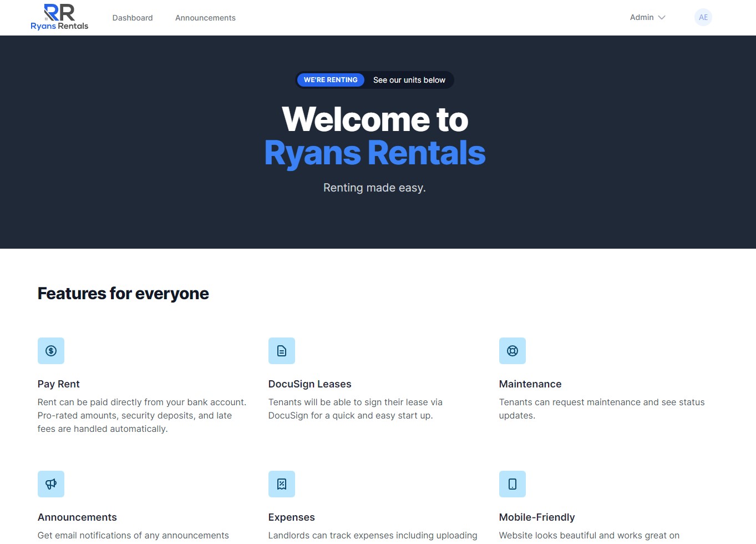
Task: Click the DocuSign Leases document icon
Action: (282, 351)
